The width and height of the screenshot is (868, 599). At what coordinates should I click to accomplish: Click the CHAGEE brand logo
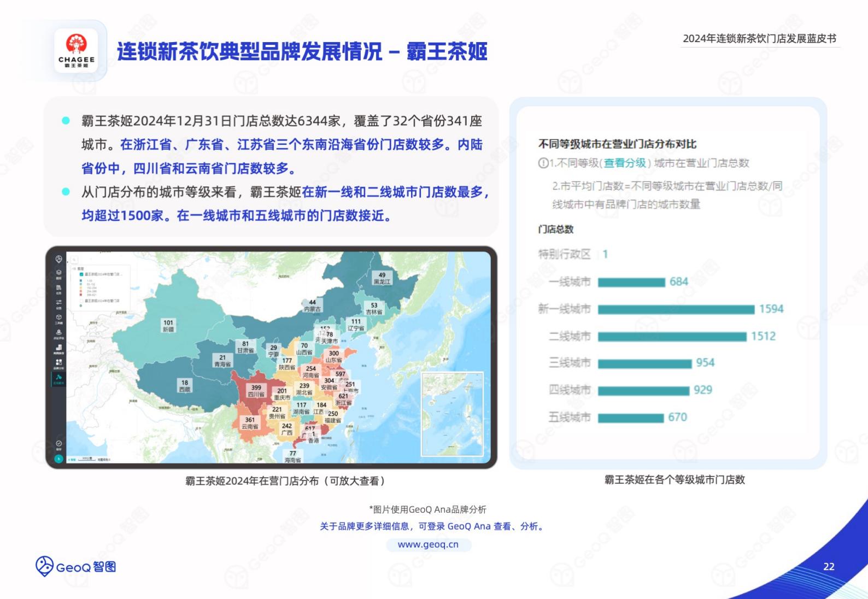coord(76,51)
